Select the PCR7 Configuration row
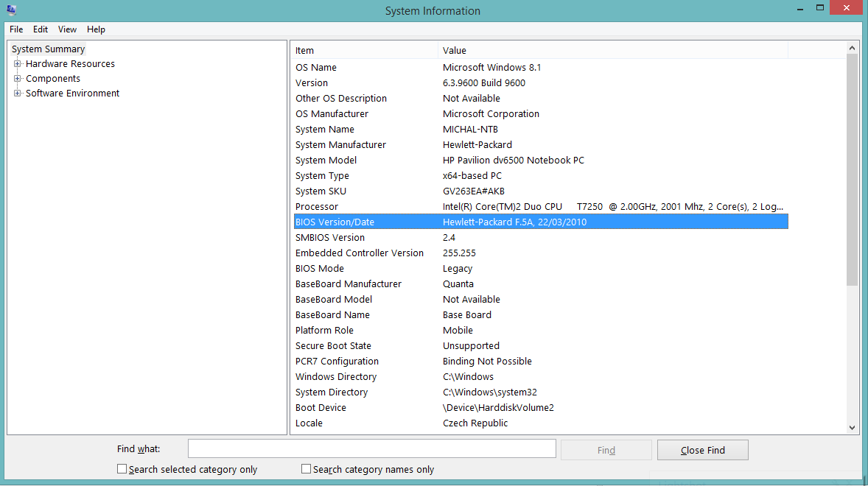This screenshot has width=868, height=486. [x=541, y=362]
